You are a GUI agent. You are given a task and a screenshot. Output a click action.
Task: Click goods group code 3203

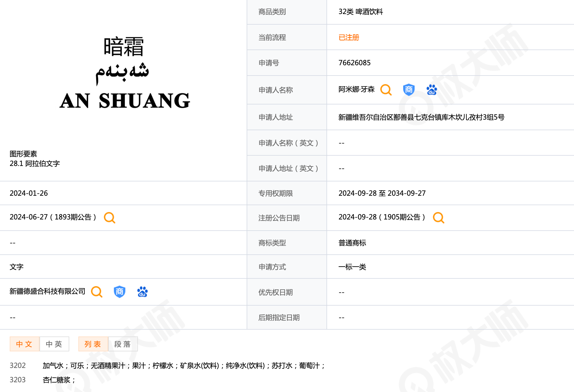(x=18, y=380)
